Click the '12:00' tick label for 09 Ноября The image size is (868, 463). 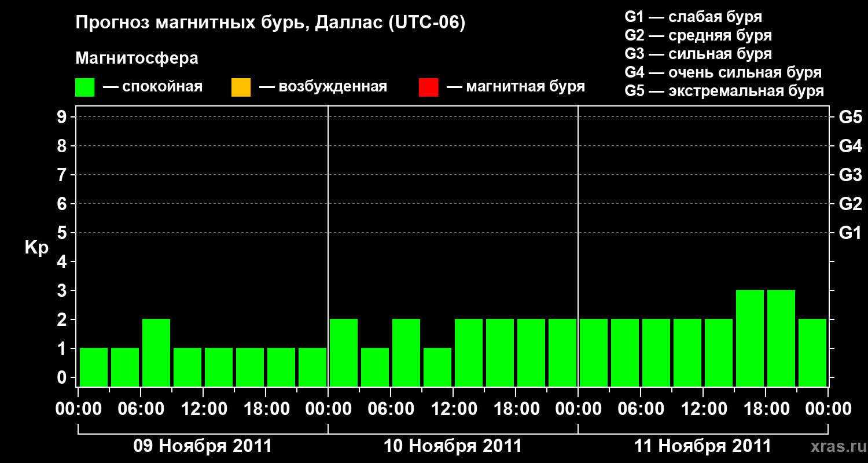[203, 409]
